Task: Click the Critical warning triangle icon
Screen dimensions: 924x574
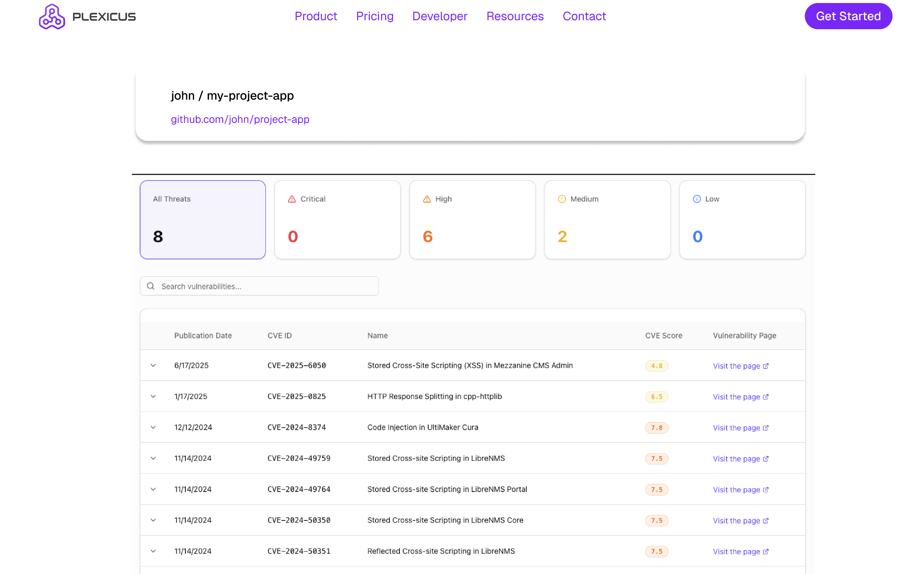Action: point(292,199)
